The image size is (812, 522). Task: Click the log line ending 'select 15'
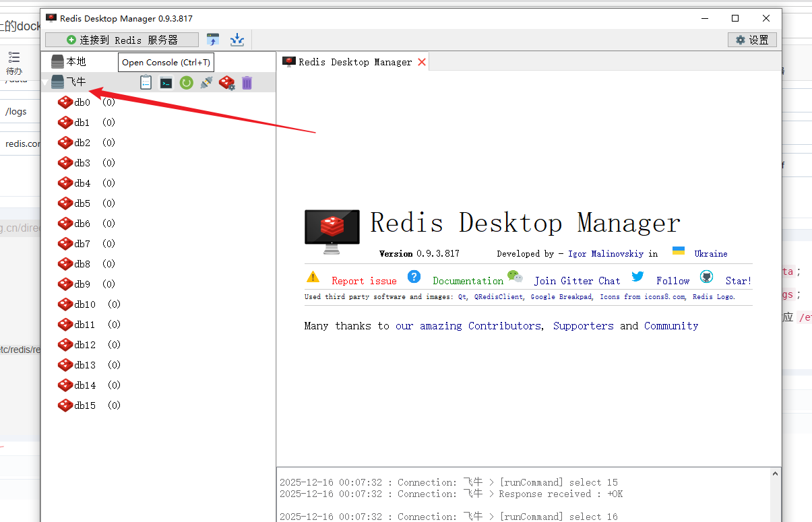(449, 482)
